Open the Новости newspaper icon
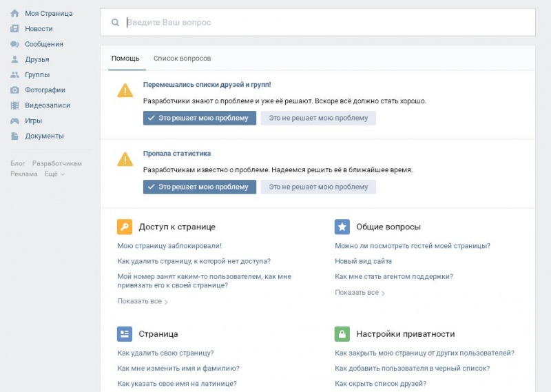The image size is (551, 392). [14, 29]
